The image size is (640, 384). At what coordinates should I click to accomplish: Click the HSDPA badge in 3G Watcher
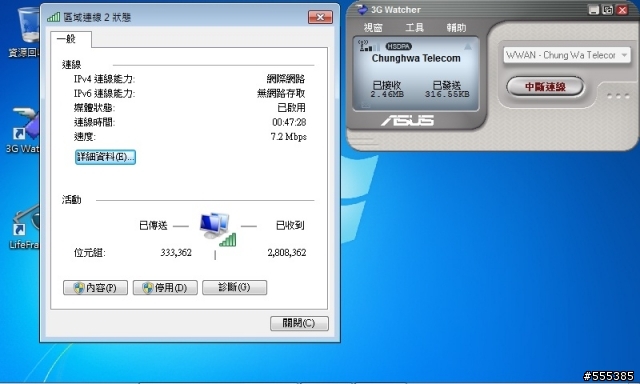(x=398, y=47)
